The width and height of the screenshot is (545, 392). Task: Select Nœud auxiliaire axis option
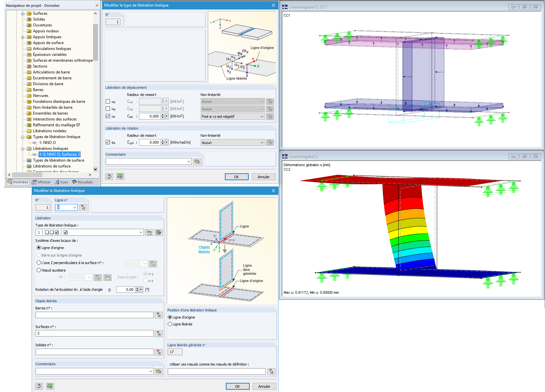pos(39,270)
